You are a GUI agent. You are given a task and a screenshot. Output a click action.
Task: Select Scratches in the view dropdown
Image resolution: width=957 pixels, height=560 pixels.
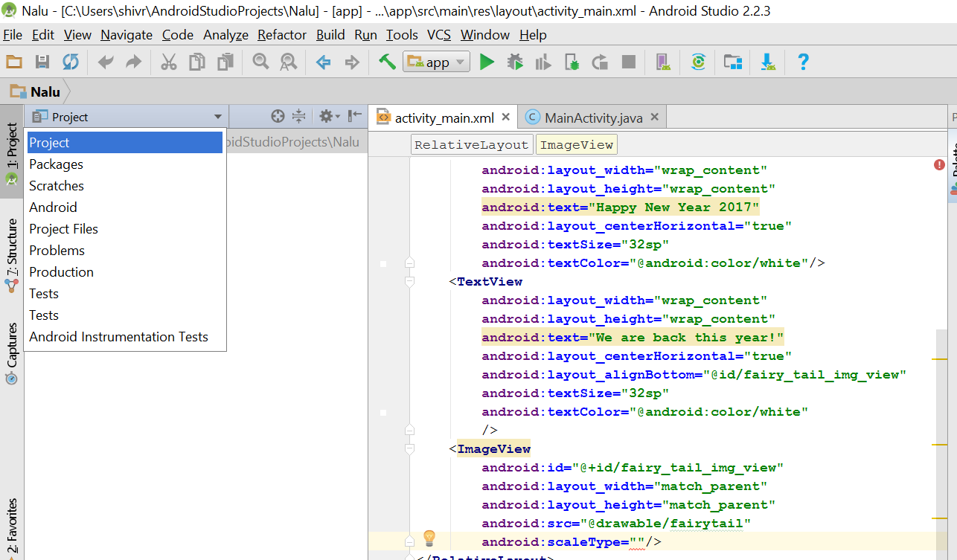pos(125,186)
